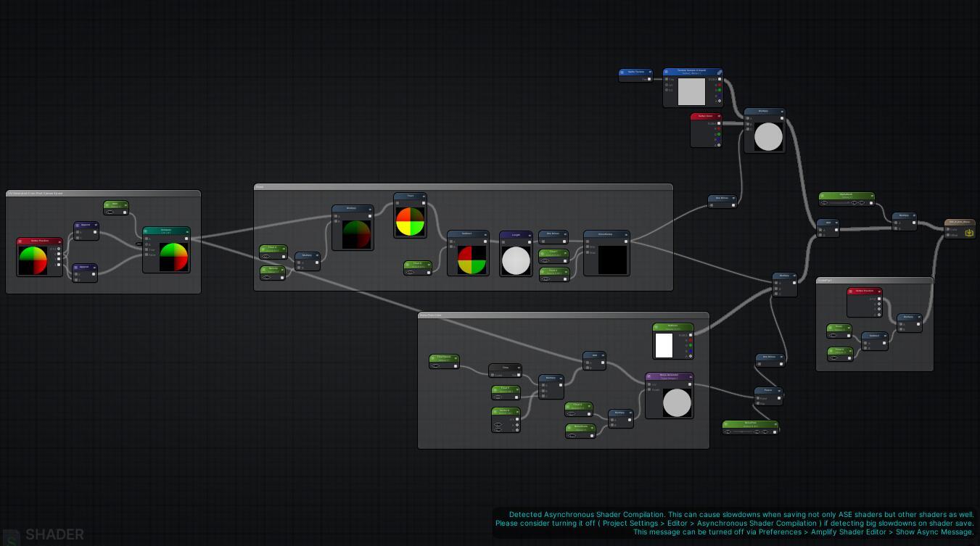The image size is (980, 546).
Task: Click the blue B output port on the green Color node
Action: pos(691,351)
